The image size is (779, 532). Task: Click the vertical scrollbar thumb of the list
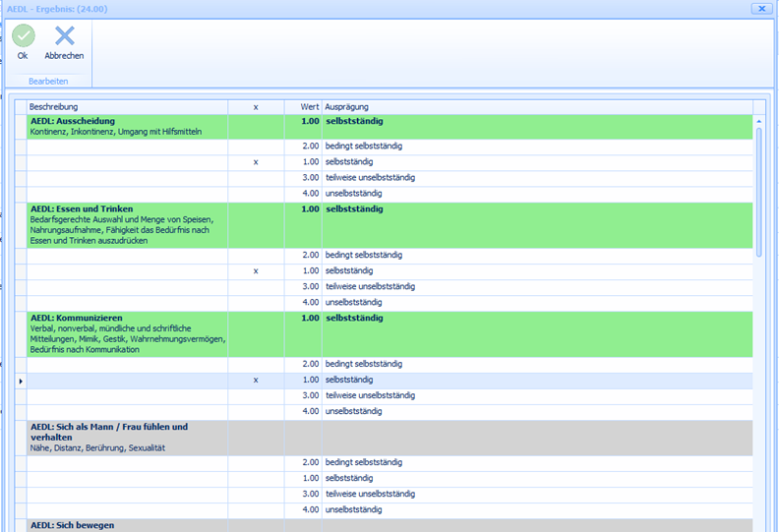coord(758,187)
